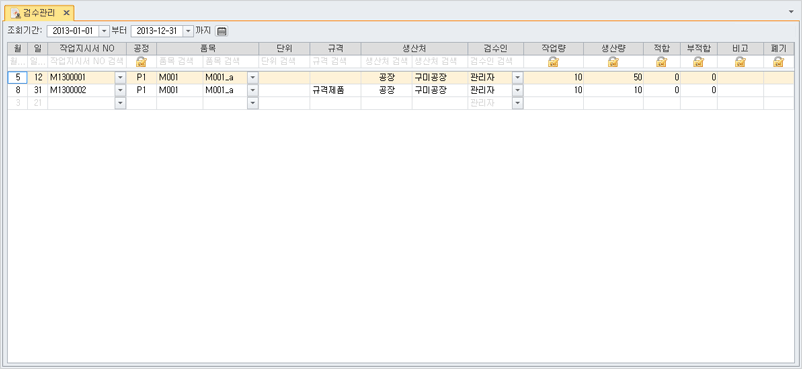Open the start date 2013-01-01 dropdown
This screenshot has width=802, height=369.
pos(103,31)
